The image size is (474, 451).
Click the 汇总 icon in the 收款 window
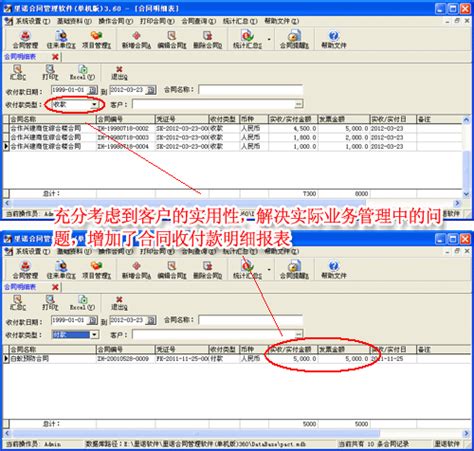coord(18,72)
